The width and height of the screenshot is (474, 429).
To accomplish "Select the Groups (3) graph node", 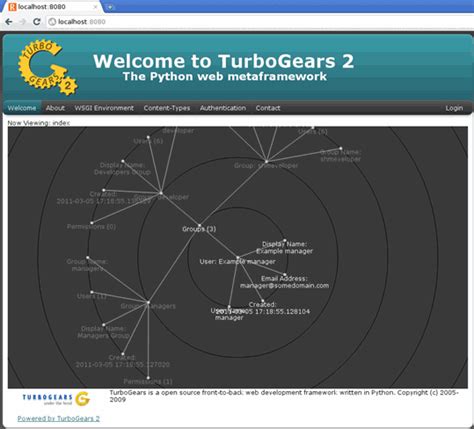I will 199,229.
